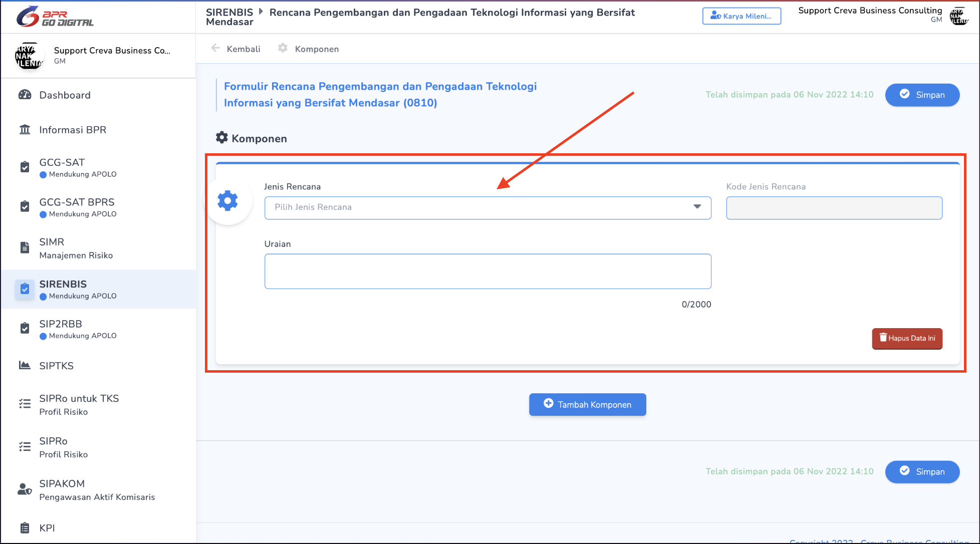This screenshot has height=544, width=980.
Task: Click the sidebar profile avatar
Action: click(30, 56)
